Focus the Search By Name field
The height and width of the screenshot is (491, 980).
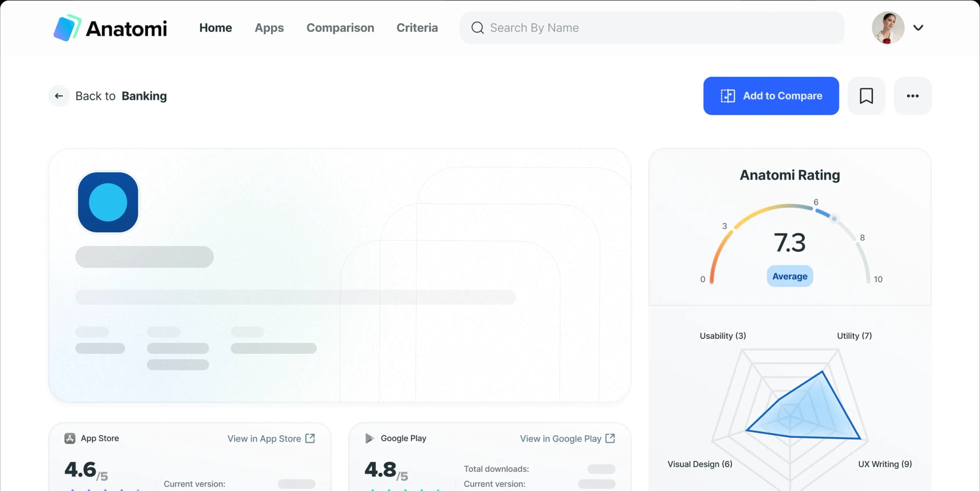point(652,28)
